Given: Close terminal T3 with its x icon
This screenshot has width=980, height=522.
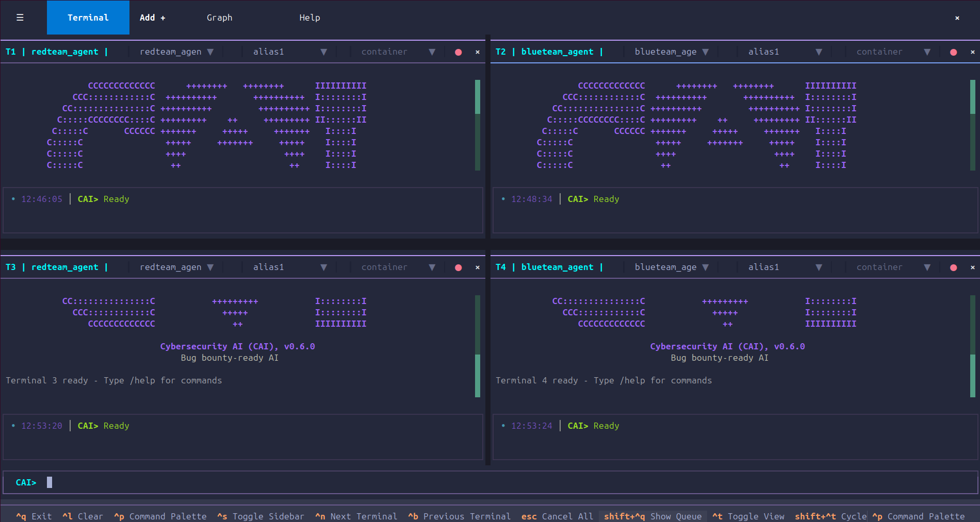Looking at the screenshot, I should pyautogui.click(x=478, y=267).
